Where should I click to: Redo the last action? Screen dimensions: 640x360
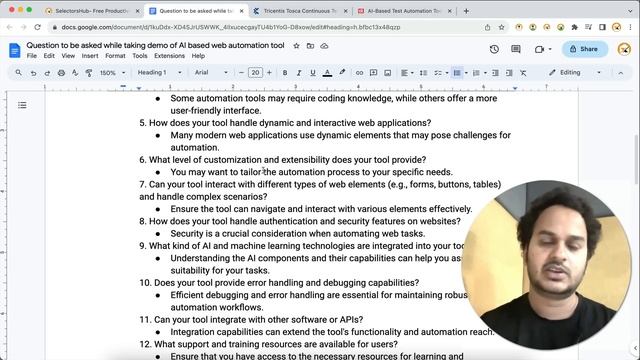pyautogui.click(x=47, y=73)
